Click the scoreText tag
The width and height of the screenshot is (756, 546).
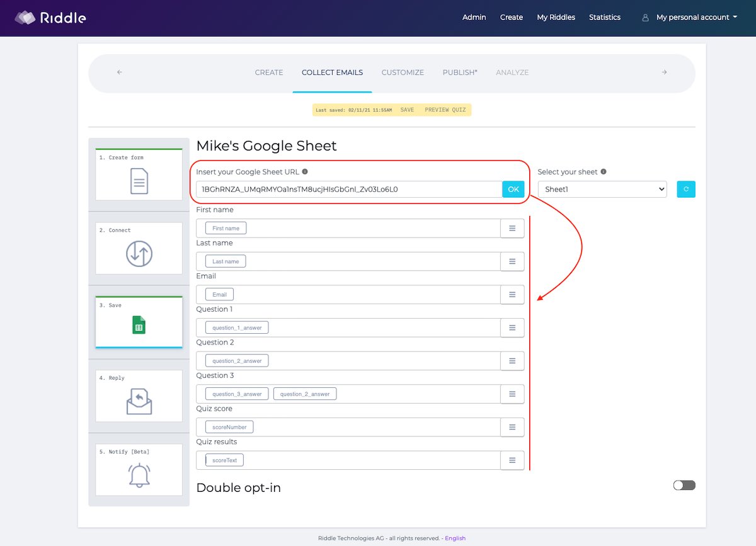pyautogui.click(x=224, y=460)
